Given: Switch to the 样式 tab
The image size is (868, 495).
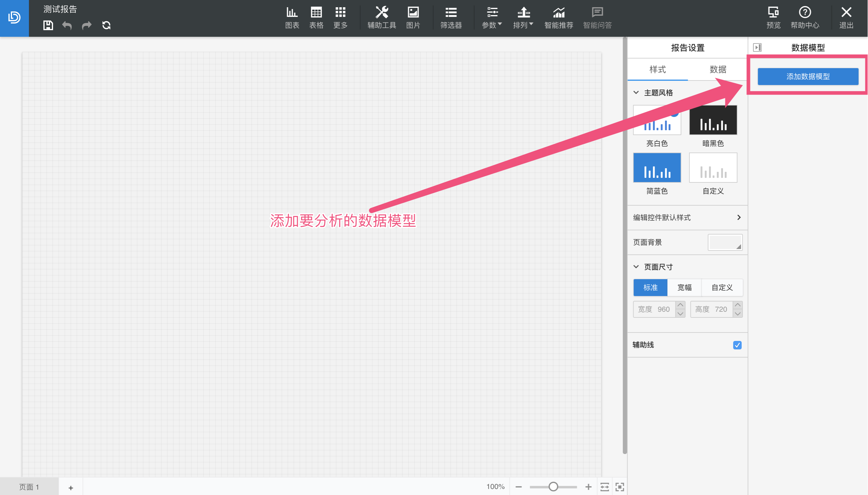Looking at the screenshot, I should pos(657,69).
